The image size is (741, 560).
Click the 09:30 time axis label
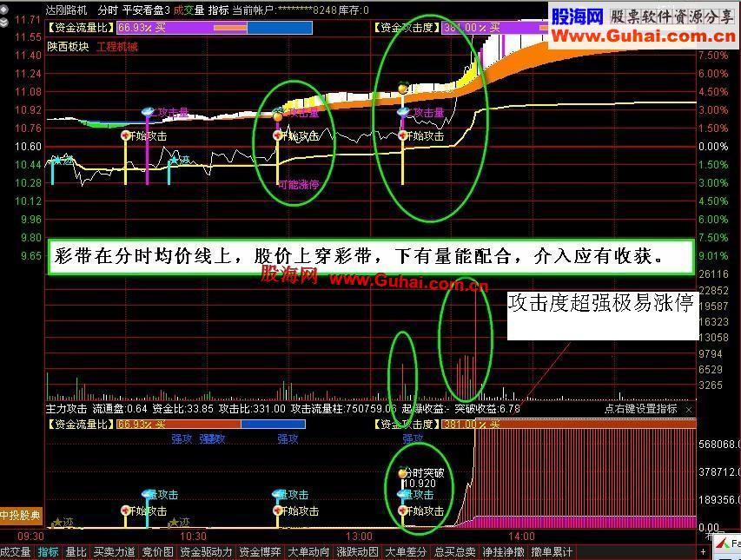(30, 537)
